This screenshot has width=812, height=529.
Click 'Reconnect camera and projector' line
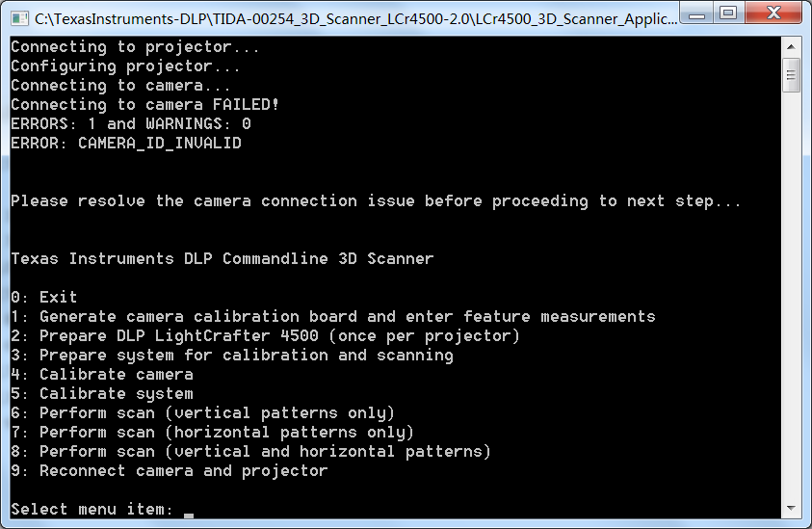(170, 470)
